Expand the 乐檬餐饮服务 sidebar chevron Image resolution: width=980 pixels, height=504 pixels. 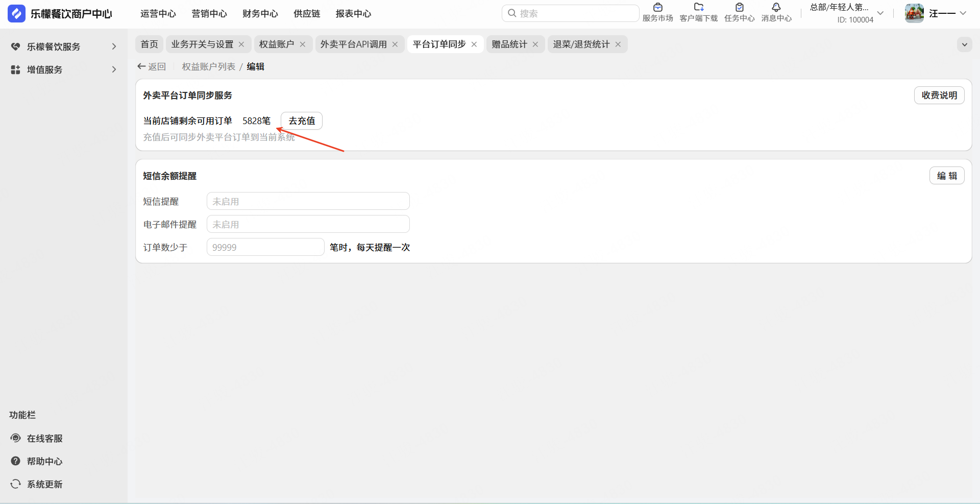(114, 46)
